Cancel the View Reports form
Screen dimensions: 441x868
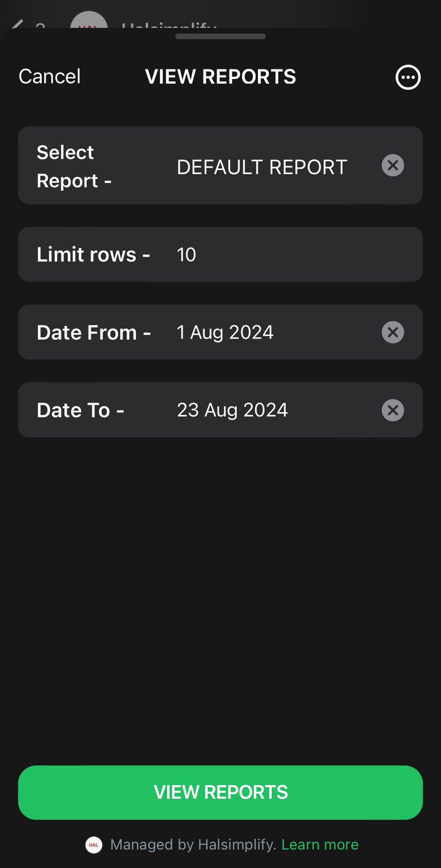click(49, 76)
